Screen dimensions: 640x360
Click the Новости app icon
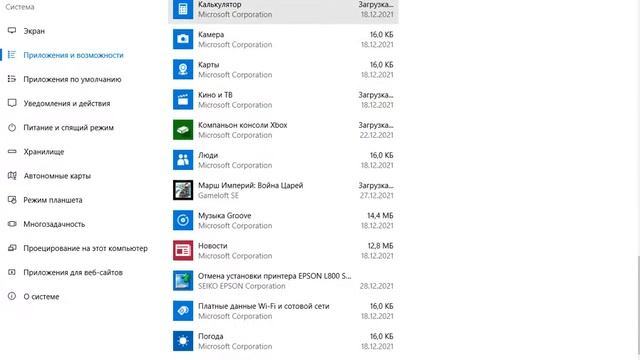coord(183,251)
